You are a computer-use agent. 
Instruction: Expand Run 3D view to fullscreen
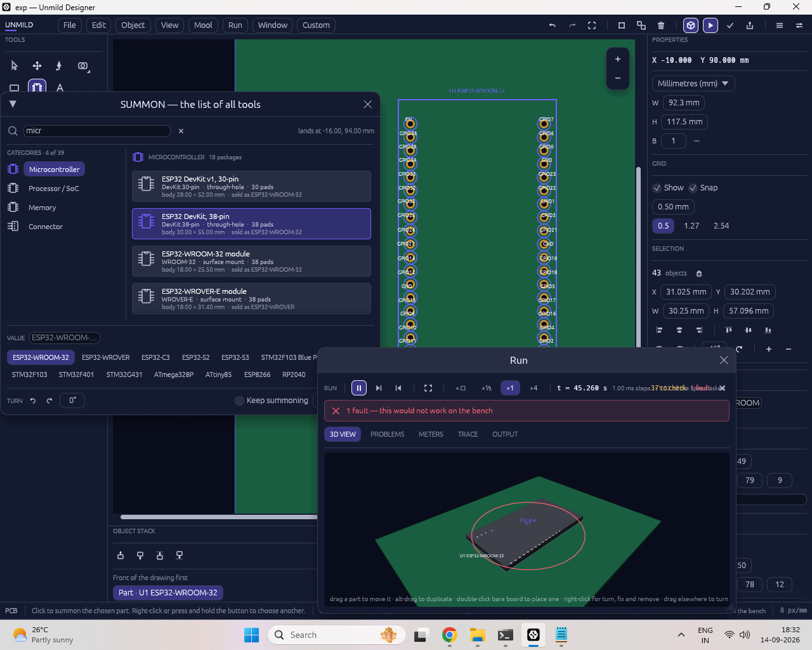point(428,388)
